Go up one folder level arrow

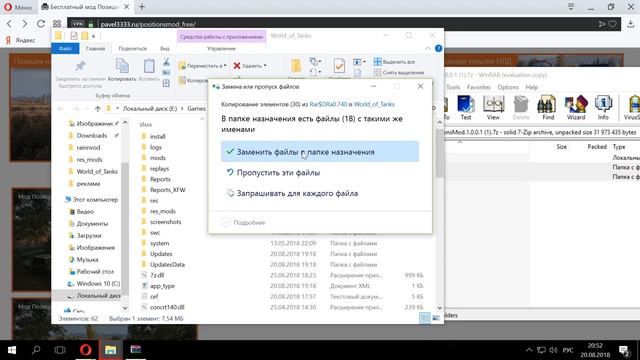click(x=97, y=109)
